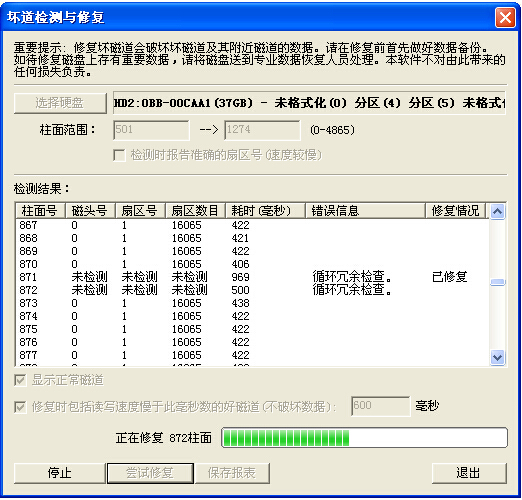
Task: Click the 耗时(毫秒) column header
Action: tap(265, 211)
